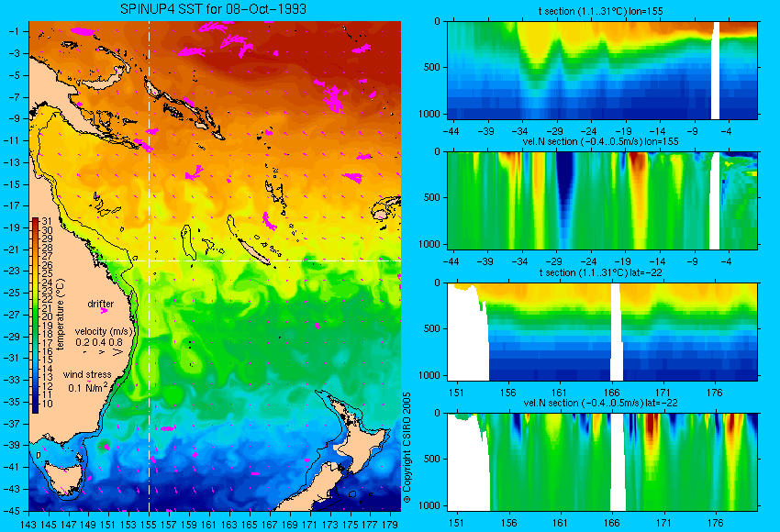Viewport: 780px width, 532px height.
Task: Click the "10" tick on temperature color bar
Action: coord(47,404)
